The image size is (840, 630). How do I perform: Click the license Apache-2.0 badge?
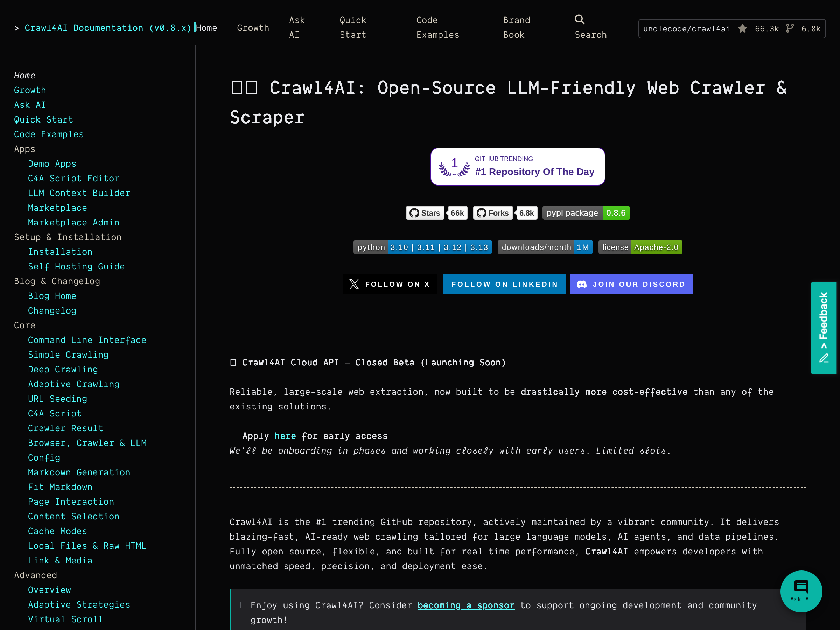[x=640, y=247]
